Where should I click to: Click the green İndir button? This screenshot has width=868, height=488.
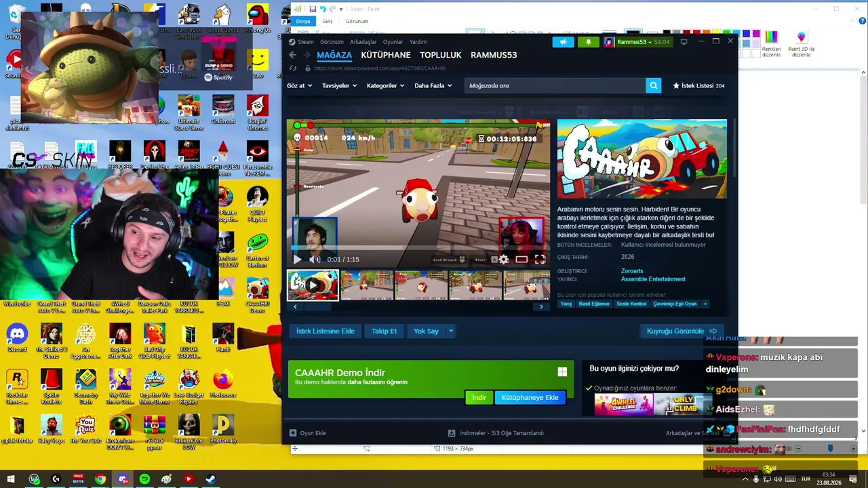coord(479,397)
